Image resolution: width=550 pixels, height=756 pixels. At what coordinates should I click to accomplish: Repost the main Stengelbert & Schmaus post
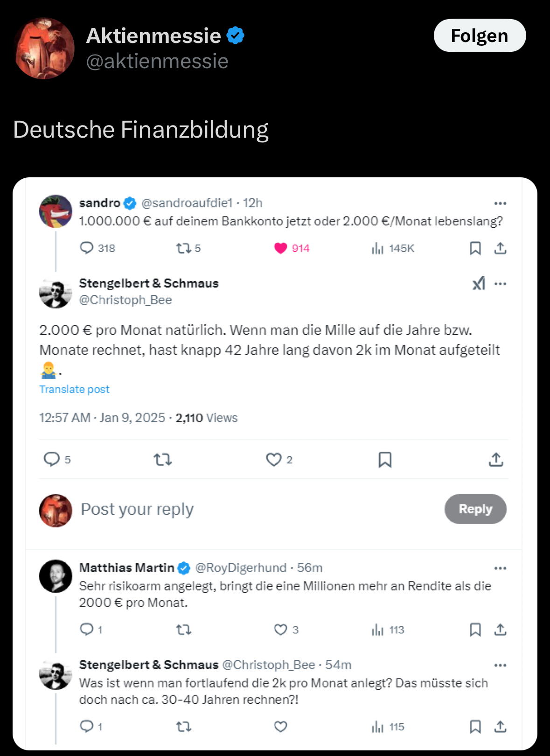pos(163,460)
